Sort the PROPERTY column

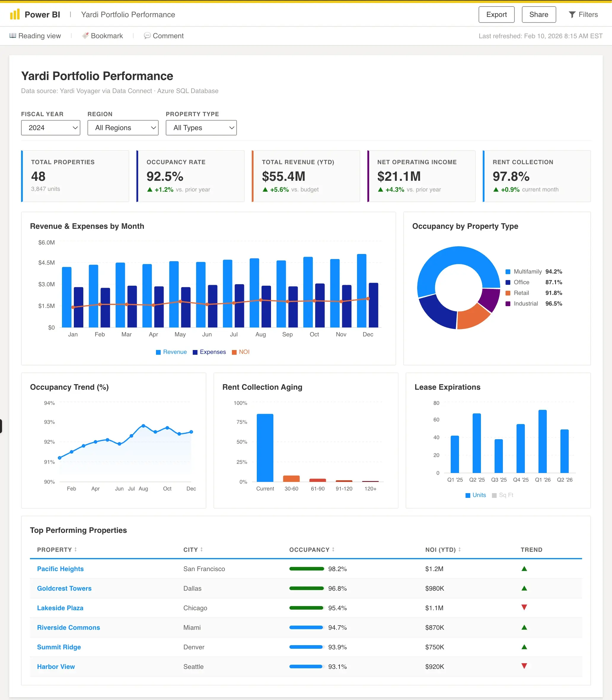(x=75, y=549)
